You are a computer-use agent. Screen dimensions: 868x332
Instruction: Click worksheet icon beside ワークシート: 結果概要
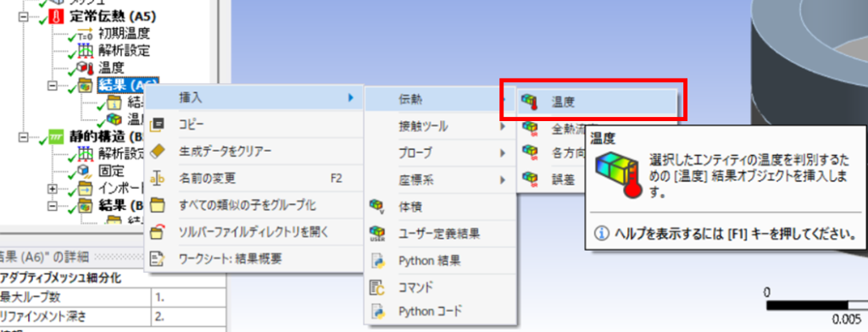click(x=158, y=258)
